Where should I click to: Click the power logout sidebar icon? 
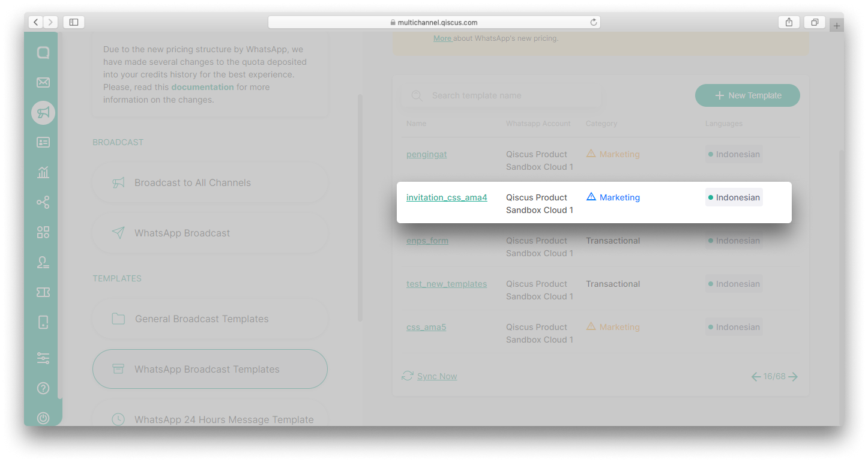(x=43, y=418)
